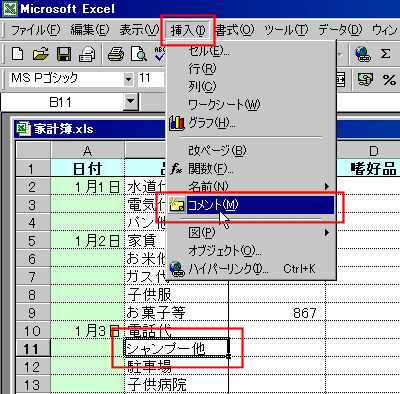Screen dimensions: 400x394
Task: Select コメント(M) comment menu item
Action: coord(251,205)
